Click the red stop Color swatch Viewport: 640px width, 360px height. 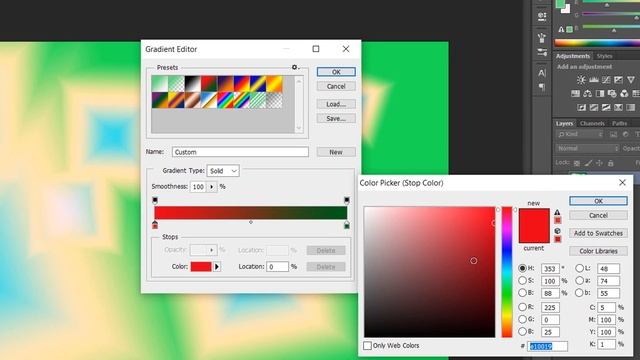[201, 267]
